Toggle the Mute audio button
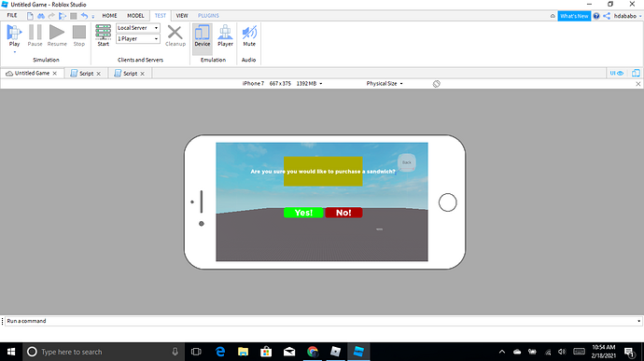The width and height of the screenshot is (644, 361). click(x=249, y=35)
